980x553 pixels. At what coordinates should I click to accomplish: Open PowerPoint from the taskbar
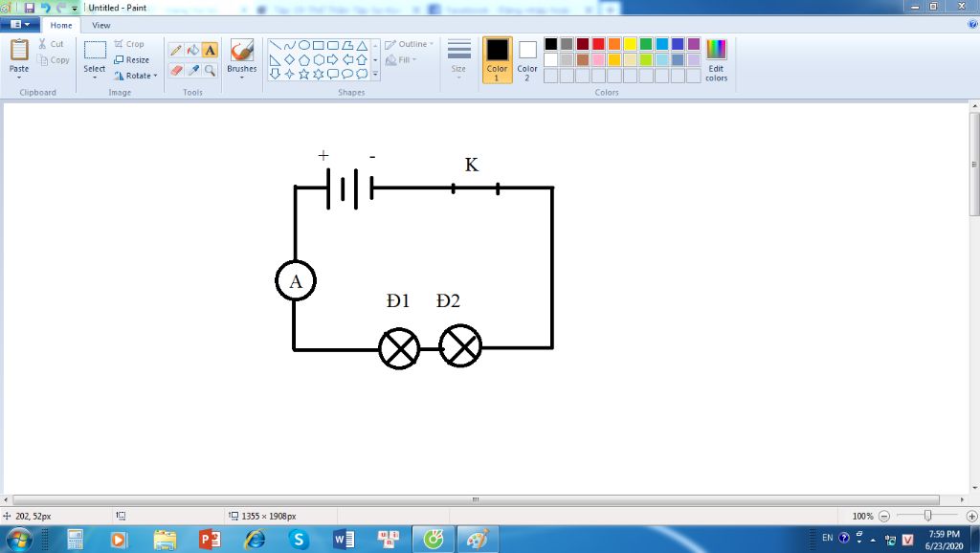[210, 539]
